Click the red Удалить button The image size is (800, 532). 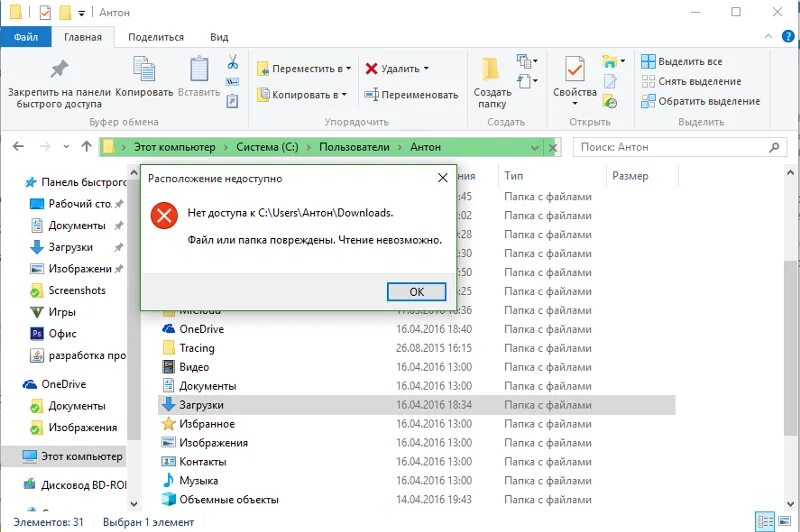[x=392, y=68]
